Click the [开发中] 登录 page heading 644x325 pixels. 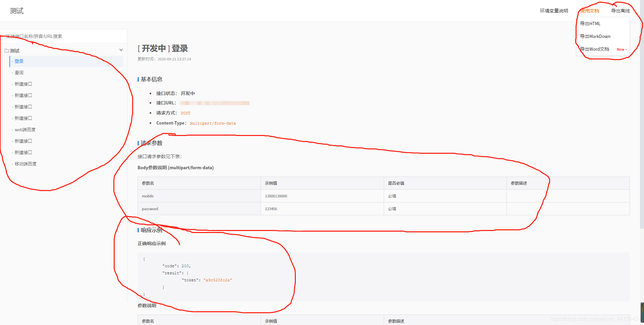[x=163, y=49]
